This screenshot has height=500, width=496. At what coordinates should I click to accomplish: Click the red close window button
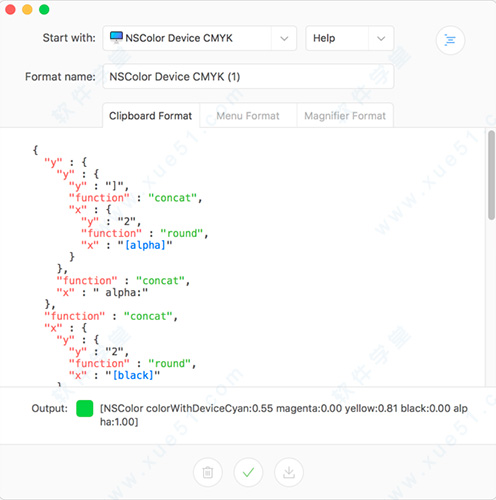tap(10, 9)
